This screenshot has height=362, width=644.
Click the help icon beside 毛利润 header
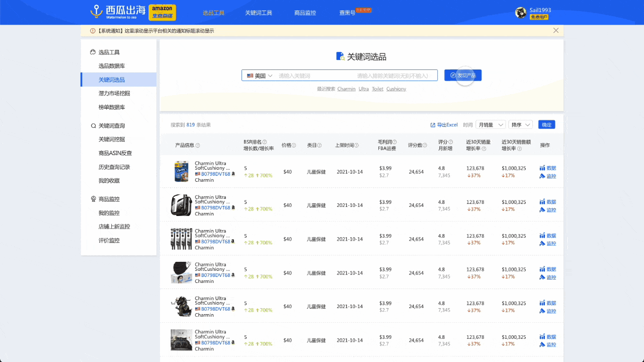(x=394, y=142)
